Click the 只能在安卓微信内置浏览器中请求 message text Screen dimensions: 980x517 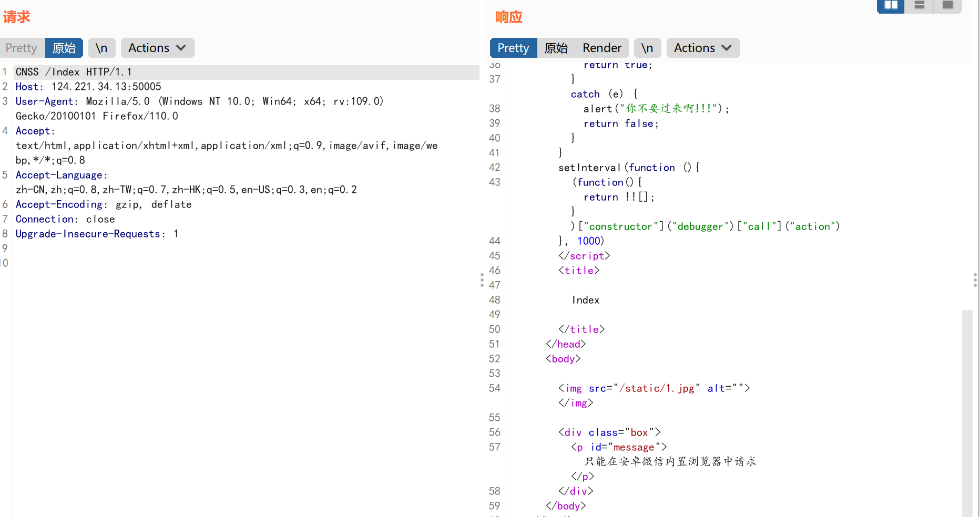(x=670, y=461)
